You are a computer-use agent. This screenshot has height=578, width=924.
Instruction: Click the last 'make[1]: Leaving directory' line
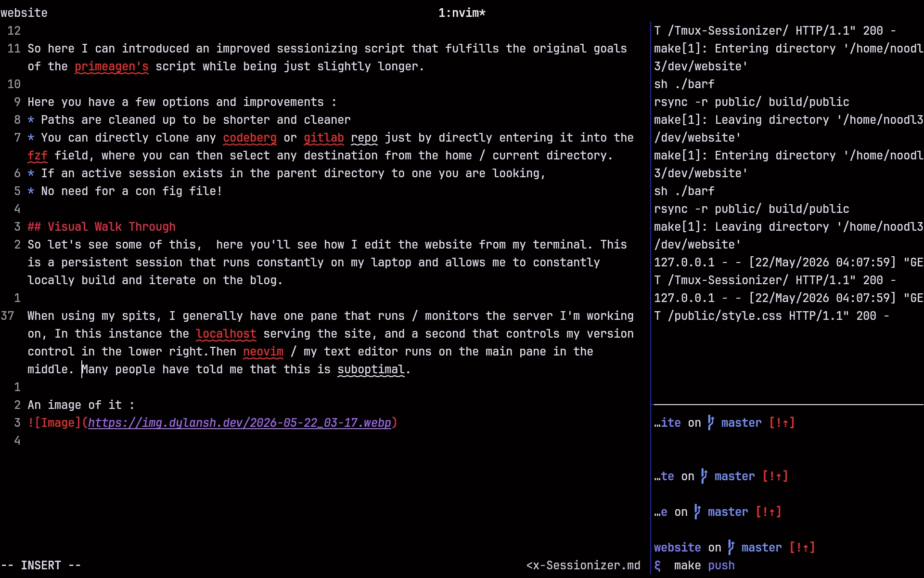788,227
